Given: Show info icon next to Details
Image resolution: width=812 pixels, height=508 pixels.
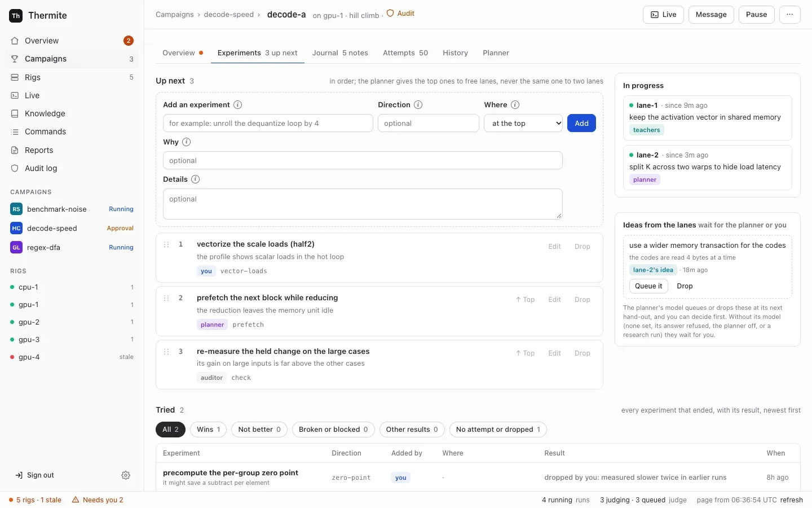Looking at the screenshot, I should (x=195, y=179).
